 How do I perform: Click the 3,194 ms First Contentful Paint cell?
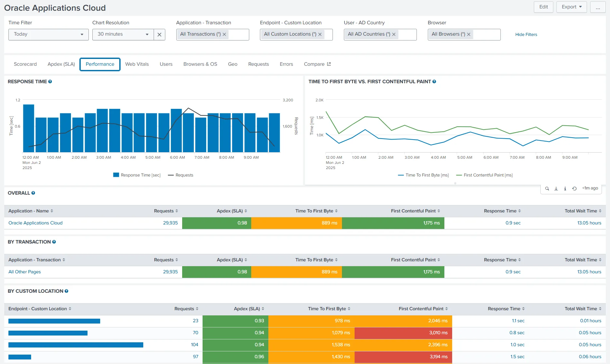pyautogui.click(x=403, y=357)
